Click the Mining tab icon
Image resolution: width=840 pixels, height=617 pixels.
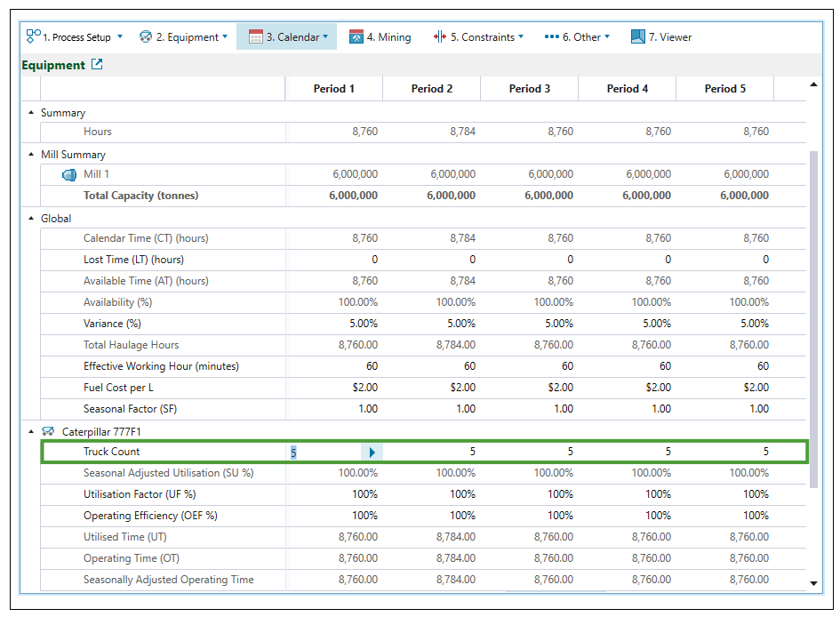(x=356, y=36)
